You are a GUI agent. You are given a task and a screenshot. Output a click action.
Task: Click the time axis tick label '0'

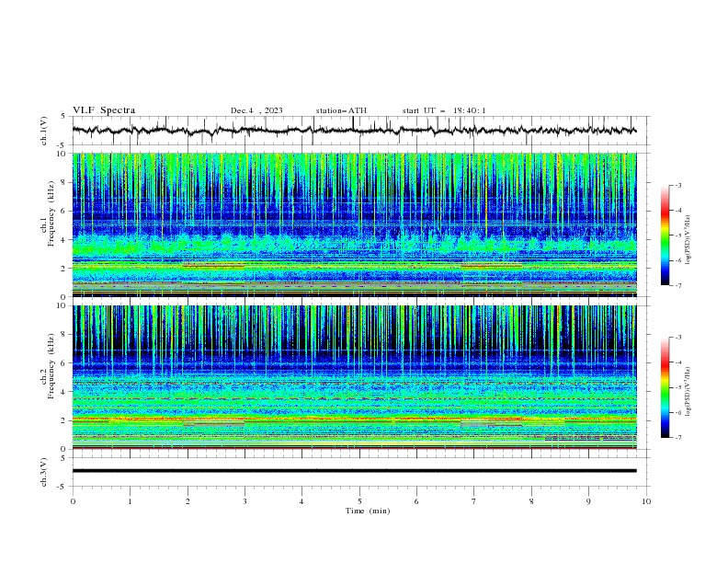point(73,501)
